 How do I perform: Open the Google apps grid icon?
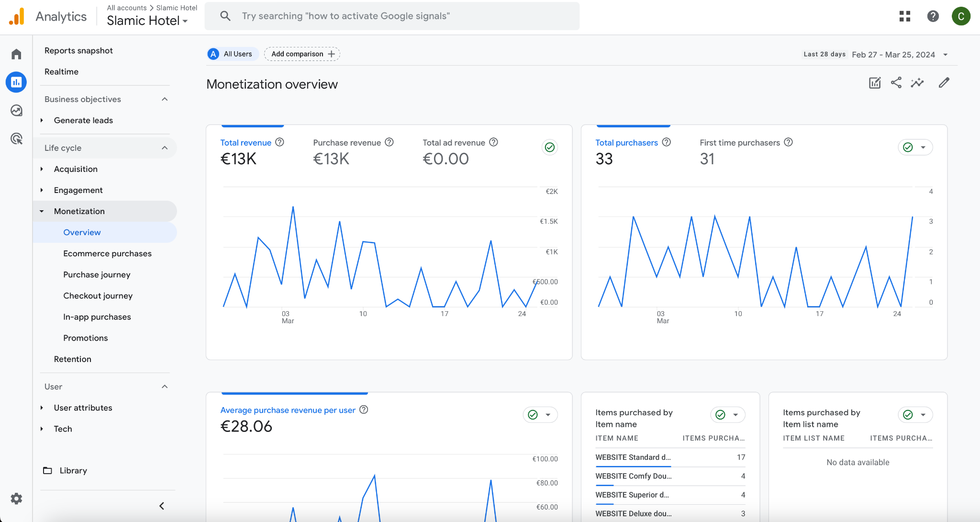click(x=904, y=16)
